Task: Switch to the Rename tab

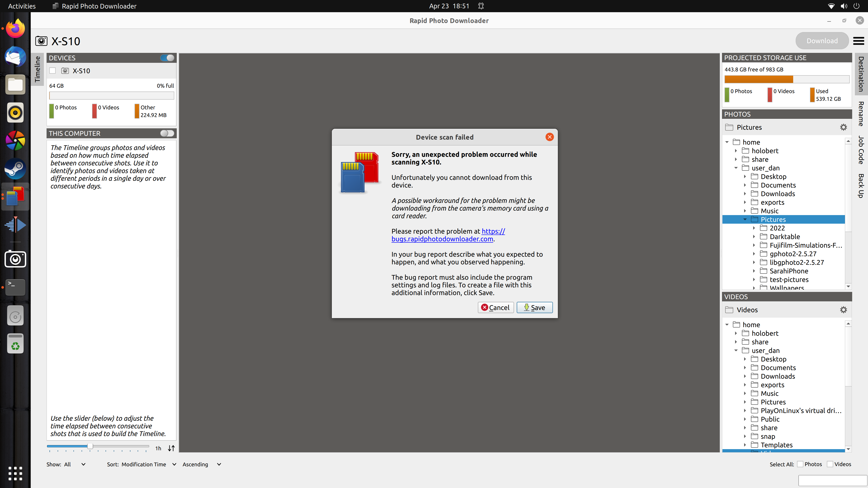Action: [x=861, y=114]
